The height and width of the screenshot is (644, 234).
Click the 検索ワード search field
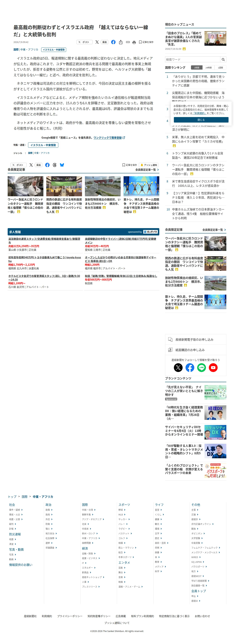[193, 60]
